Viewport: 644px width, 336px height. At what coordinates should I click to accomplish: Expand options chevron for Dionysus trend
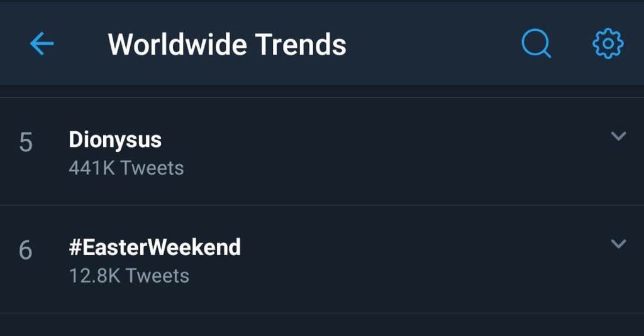point(618,136)
